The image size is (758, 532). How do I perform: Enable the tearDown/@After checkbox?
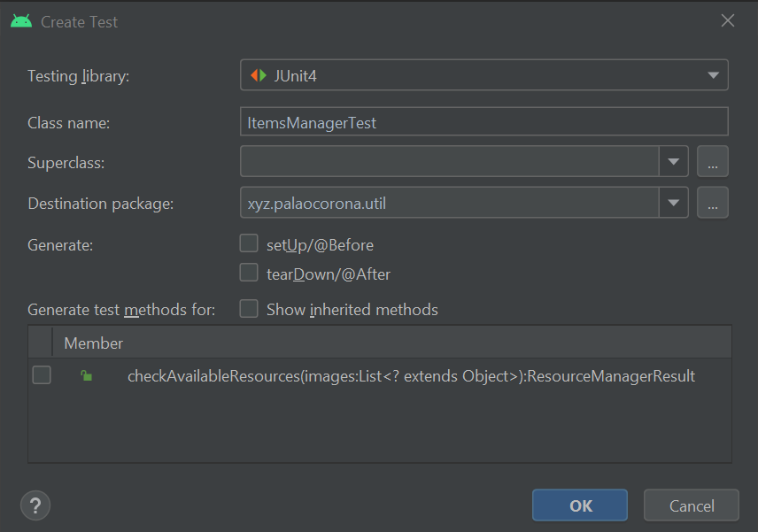pyautogui.click(x=250, y=274)
